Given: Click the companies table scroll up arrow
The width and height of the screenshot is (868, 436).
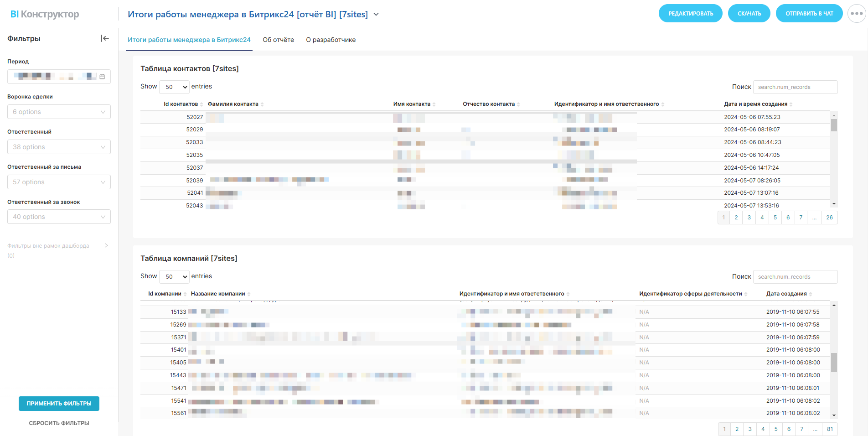Looking at the screenshot, I should click(834, 305).
